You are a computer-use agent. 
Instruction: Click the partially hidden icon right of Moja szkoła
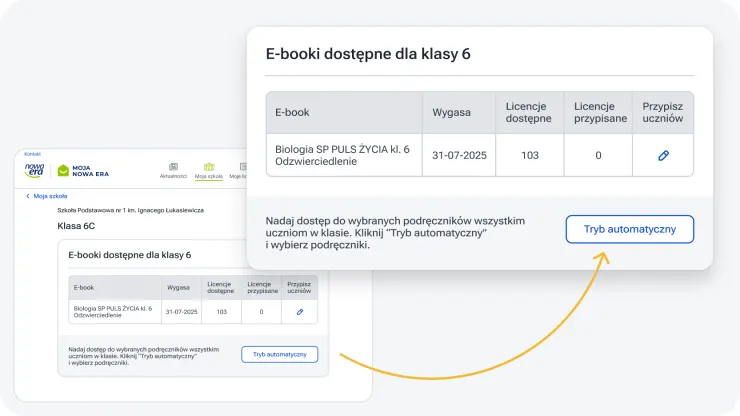coord(242,167)
